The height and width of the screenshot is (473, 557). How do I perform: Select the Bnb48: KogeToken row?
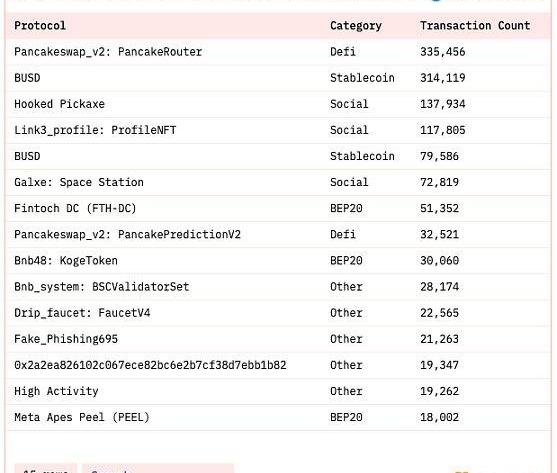278,261
